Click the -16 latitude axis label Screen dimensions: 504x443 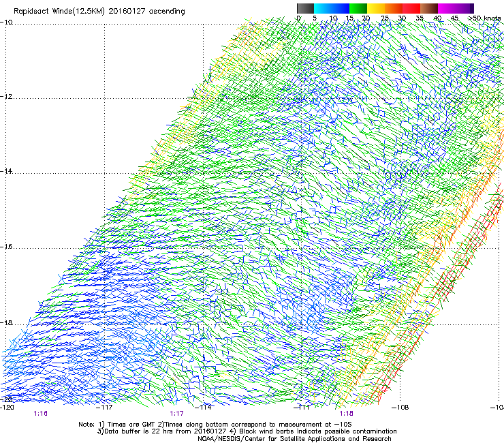[x=6, y=247]
